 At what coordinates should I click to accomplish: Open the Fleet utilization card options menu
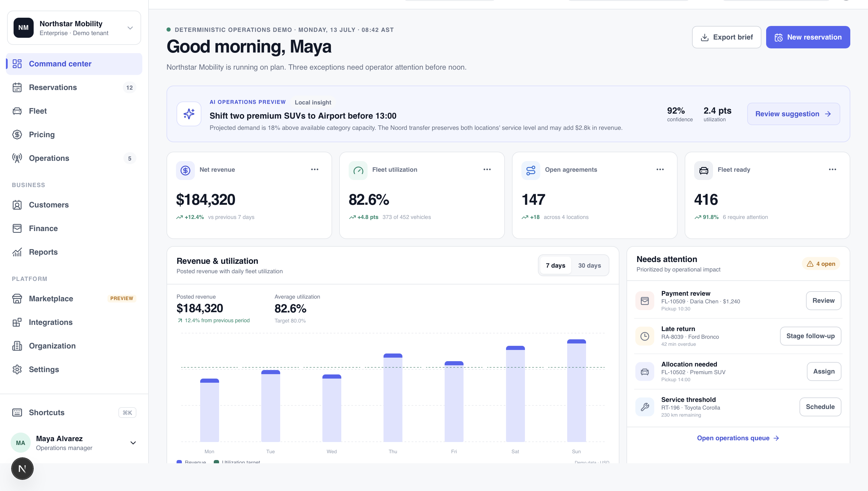coord(487,169)
